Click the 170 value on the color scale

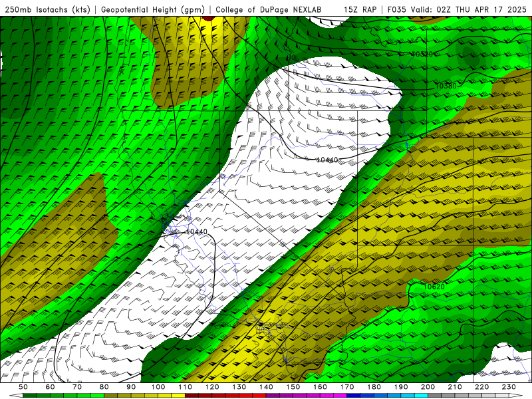346,387
